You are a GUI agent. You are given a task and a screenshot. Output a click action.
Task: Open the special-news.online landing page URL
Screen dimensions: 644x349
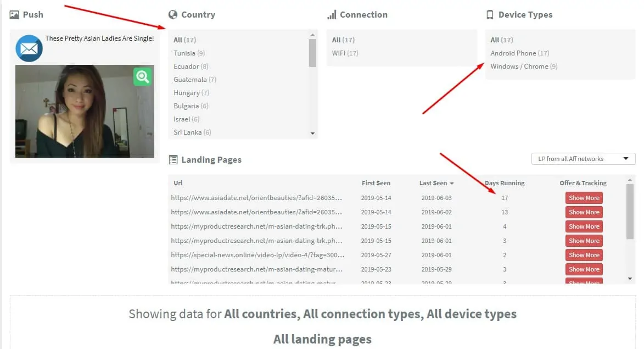pyautogui.click(x=257, y=255)
